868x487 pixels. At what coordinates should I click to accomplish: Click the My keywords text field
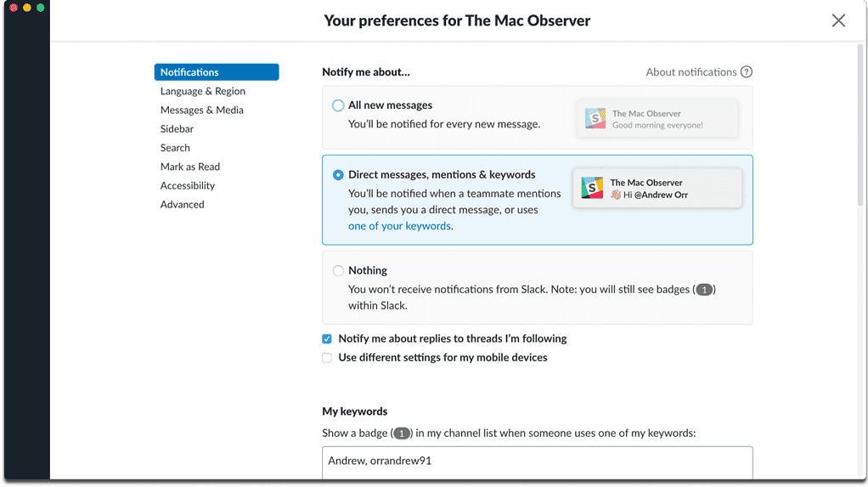click(537, 462)
